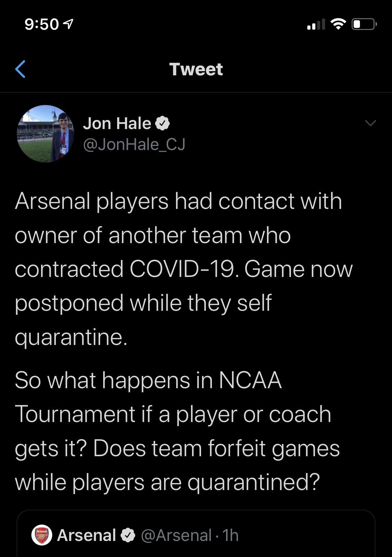392x557 pixels.
Task: Tap the cellular signal bars icon
Action: click(x=316, y=24)
